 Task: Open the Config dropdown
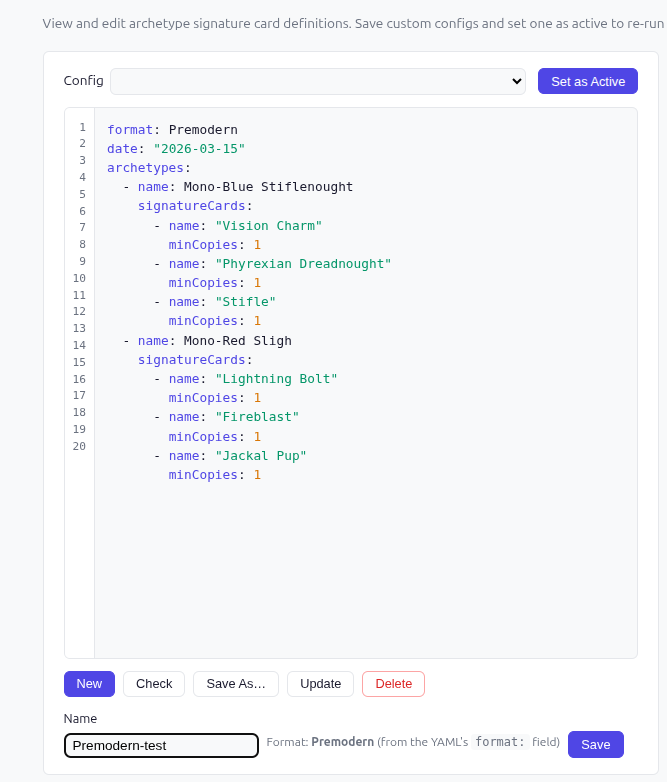click(x=318, y=81)
